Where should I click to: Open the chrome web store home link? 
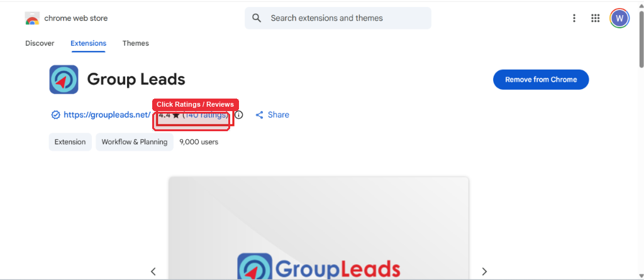(75, 18)
